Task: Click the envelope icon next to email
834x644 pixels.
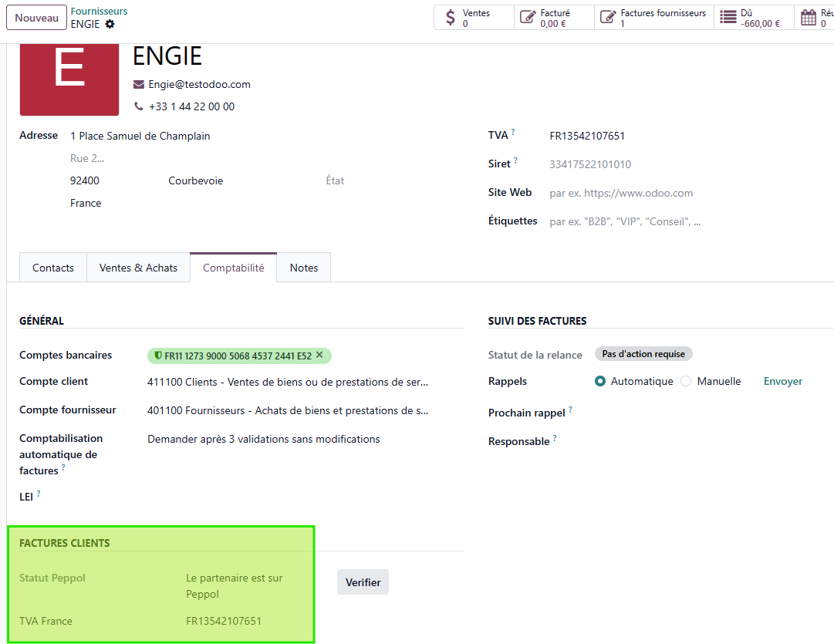Action: click(138, 85)
